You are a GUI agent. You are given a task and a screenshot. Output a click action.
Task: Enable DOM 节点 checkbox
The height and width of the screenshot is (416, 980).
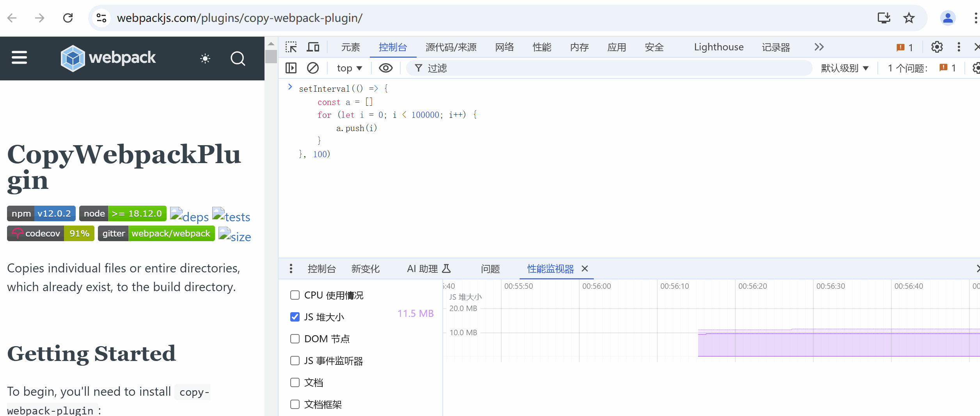(x=295, y=339)
